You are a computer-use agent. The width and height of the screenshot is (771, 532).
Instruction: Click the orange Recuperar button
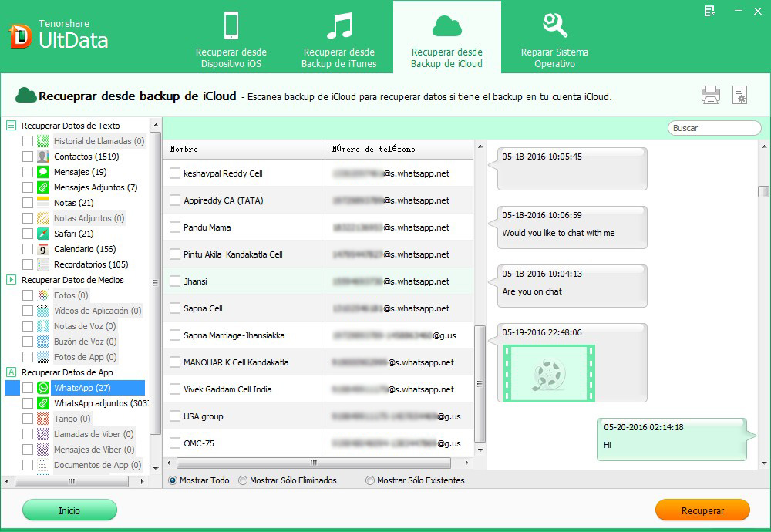(702, 510)
